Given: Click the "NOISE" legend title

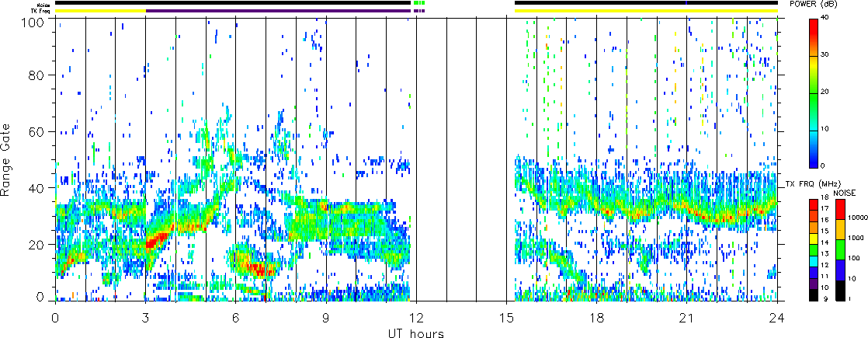Looking at the screenshot, I should click(x=844, y=193).
